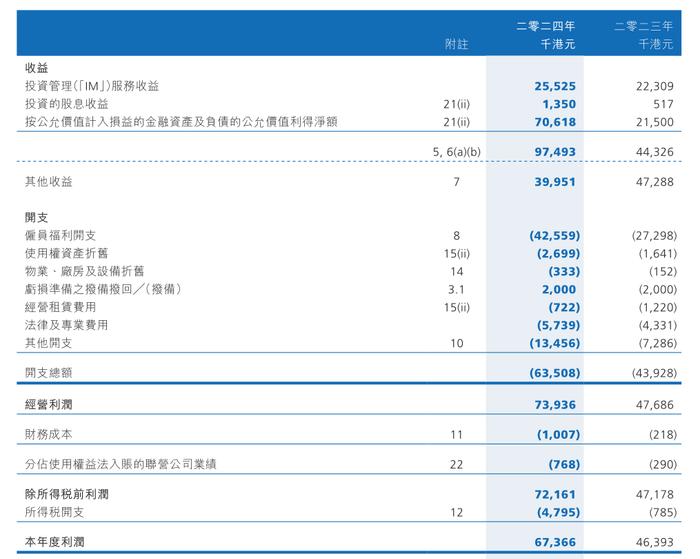Click the revenue total 97,493
Image resolution: width=700 pixels, height=559 pixels.
tap(555, 152)
